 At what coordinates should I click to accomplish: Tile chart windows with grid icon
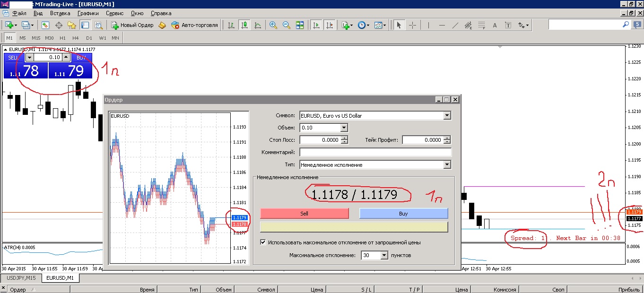tap(300, 25)
